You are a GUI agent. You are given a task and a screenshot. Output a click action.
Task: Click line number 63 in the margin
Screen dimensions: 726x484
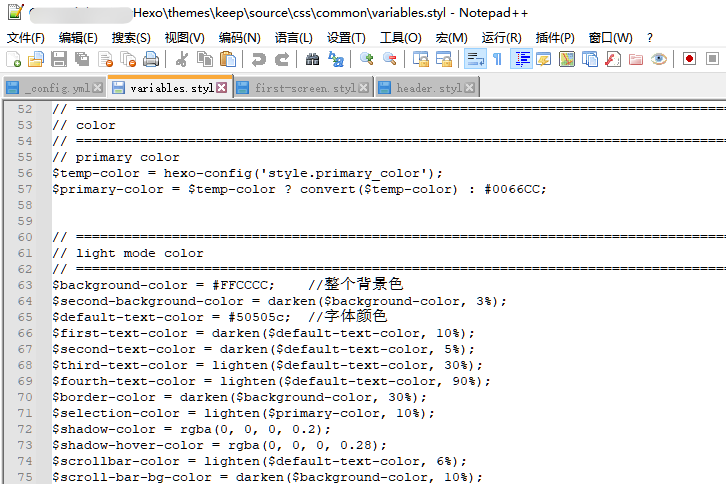click(x=25, y=285)
